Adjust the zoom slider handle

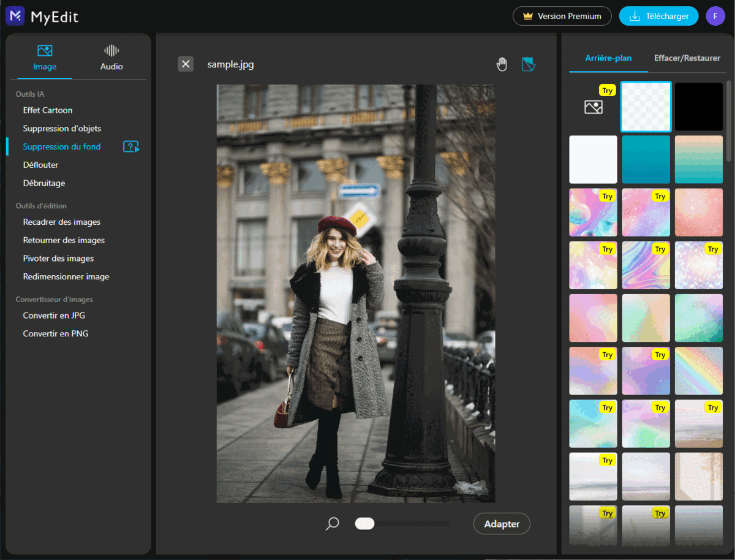coord(364,523)
